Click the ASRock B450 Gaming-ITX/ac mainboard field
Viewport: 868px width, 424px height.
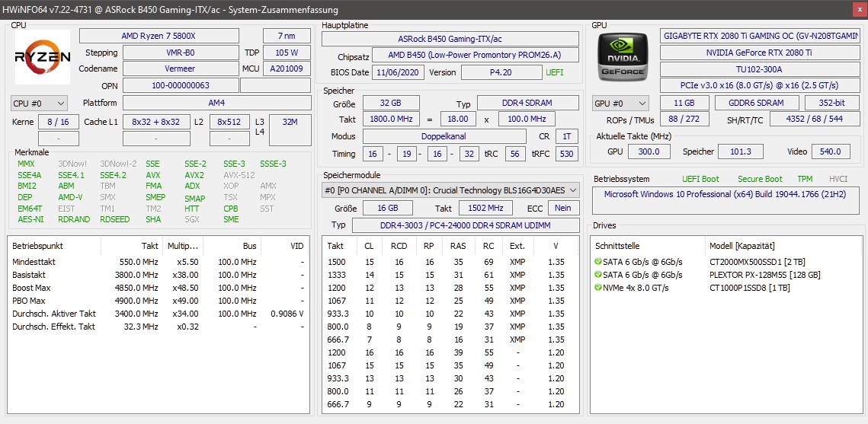pyautogui.click(x=450, y=39)
